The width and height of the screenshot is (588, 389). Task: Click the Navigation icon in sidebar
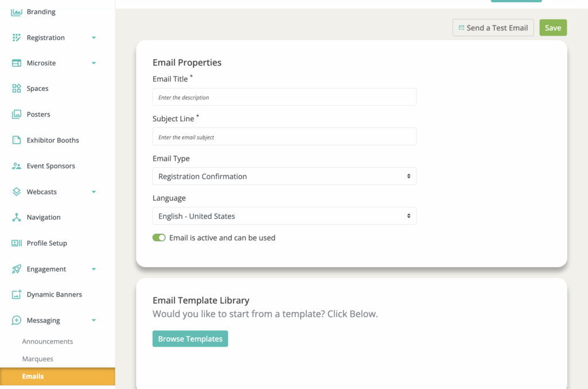pyautogui.click(x=17, y=217)
